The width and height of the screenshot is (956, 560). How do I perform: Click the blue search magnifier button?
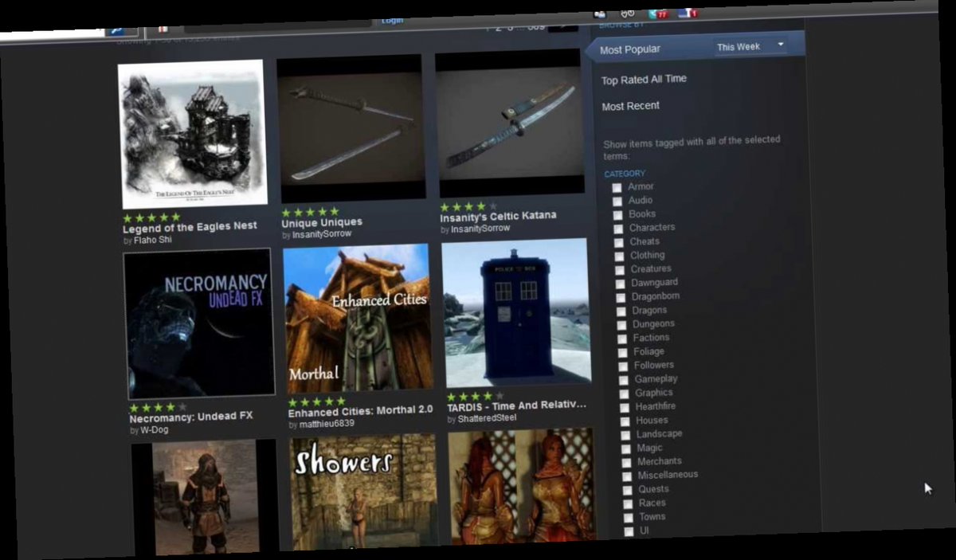[116, 31]
